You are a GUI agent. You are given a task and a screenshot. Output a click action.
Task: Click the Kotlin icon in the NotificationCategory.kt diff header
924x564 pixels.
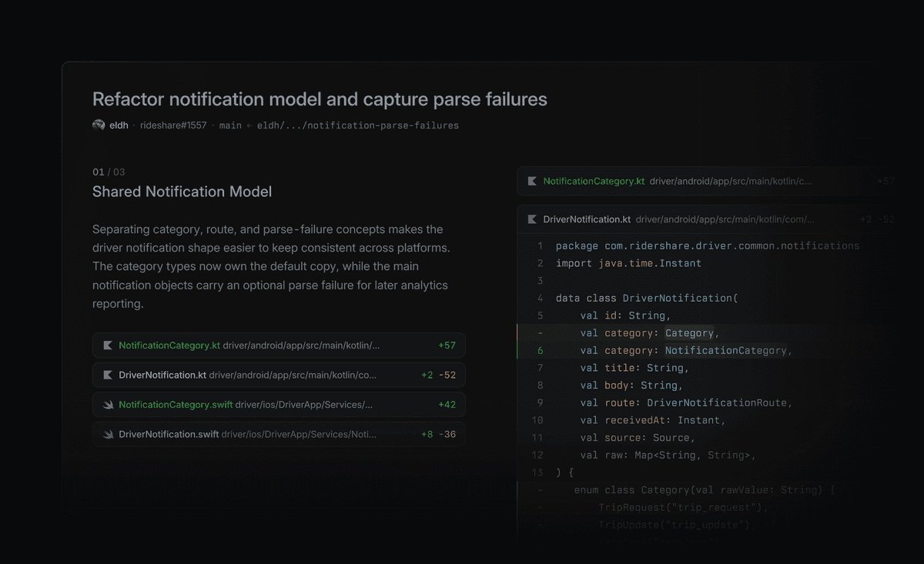coord(532,182)
